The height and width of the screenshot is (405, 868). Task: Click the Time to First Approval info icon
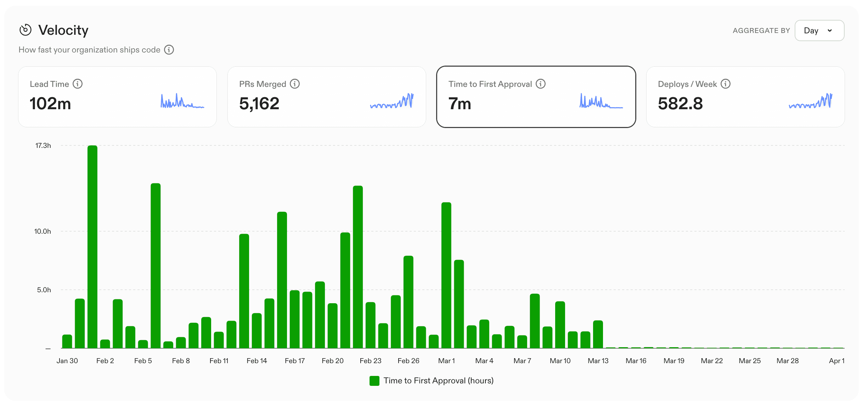541,84
